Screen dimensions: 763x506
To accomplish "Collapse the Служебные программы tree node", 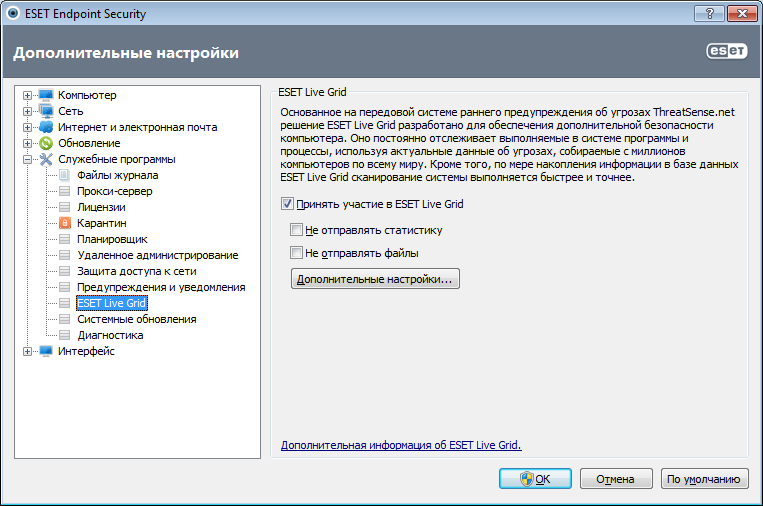I will point(28,159).
